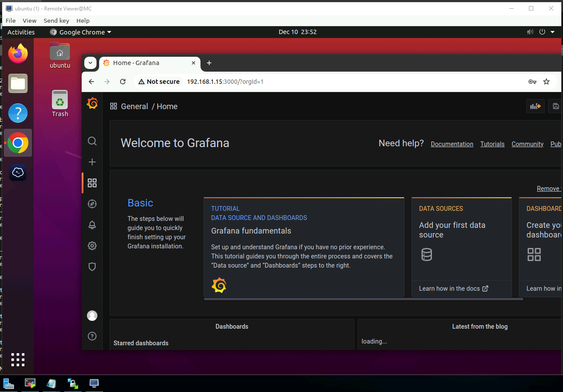Viewport: 563px width, 392px height.
Task: Open the Grafana search icon in sidebar
Action: coord(92,141)
